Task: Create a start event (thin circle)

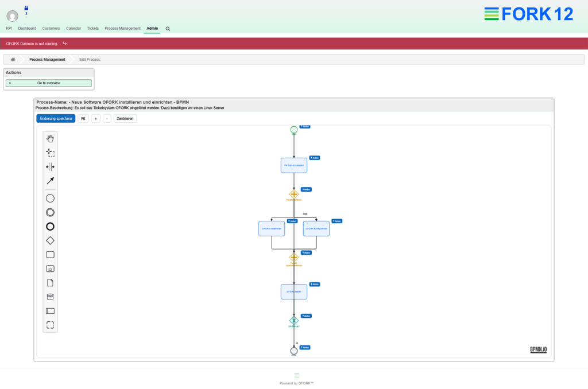Action: pyautogui.click(x=50, y=199)
